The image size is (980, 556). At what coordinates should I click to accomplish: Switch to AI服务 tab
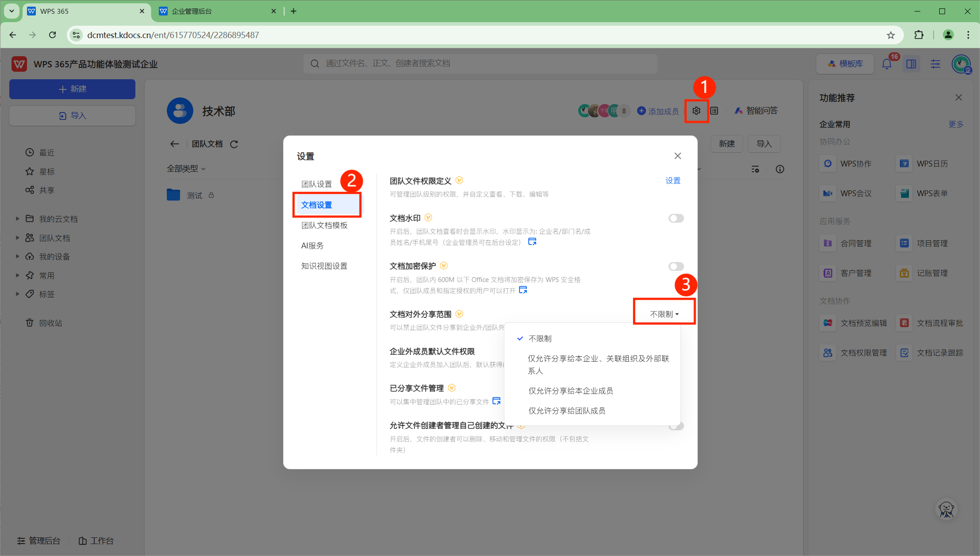point(312,246)
